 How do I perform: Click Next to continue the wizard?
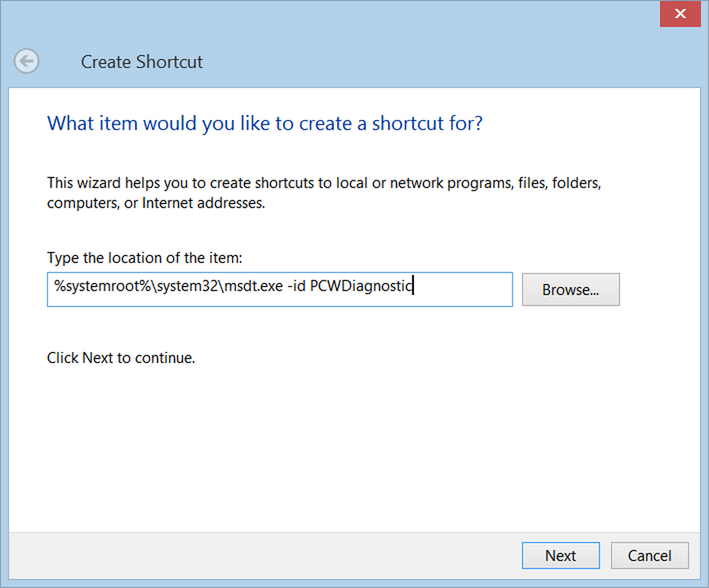pyautogui.click(x=560, y=555)
